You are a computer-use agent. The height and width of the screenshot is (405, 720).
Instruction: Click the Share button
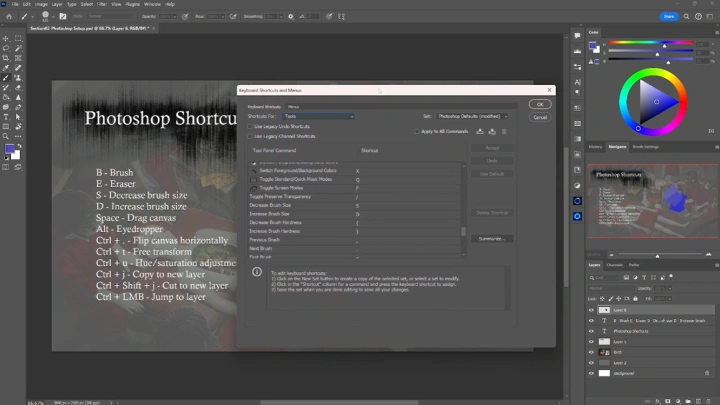[x=669, y=17]
